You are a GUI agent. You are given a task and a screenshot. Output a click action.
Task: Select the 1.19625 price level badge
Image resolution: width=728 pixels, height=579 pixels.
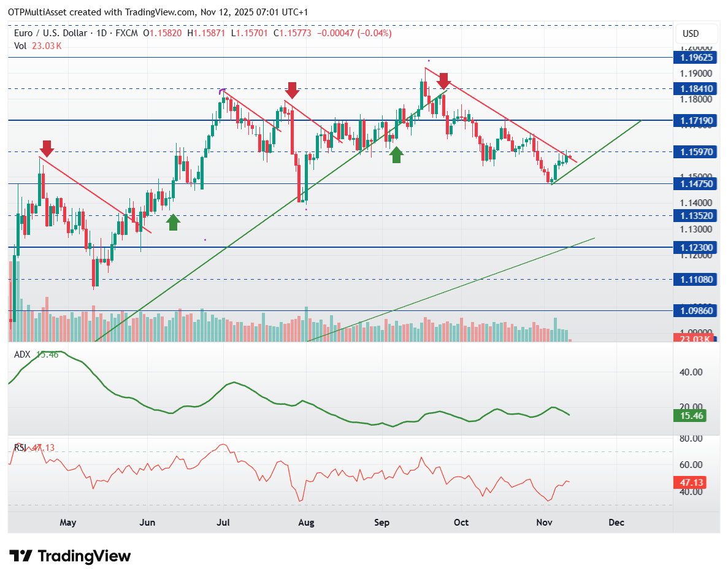(x=695, y=57)
